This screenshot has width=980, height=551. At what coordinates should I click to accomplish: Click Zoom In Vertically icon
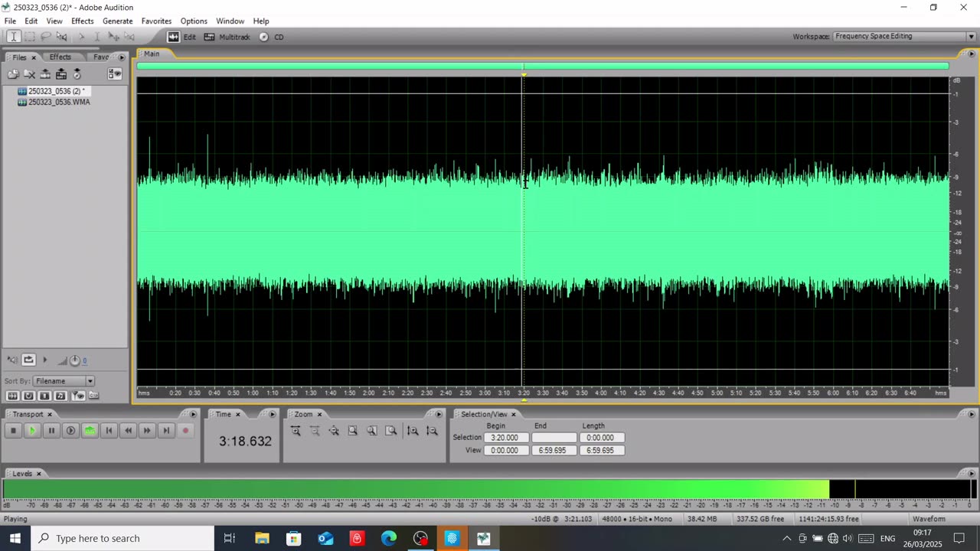pyautogui.click(x=413, y=431)
